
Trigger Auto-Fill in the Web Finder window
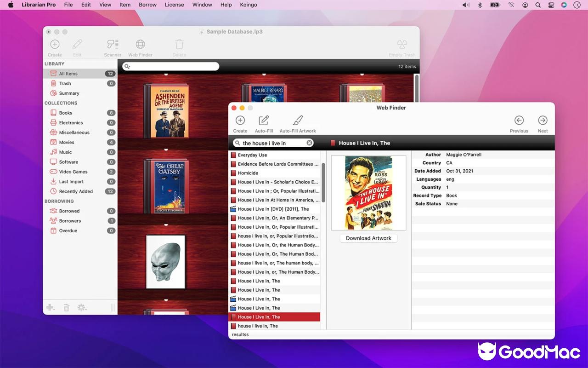tap(264, 121)
